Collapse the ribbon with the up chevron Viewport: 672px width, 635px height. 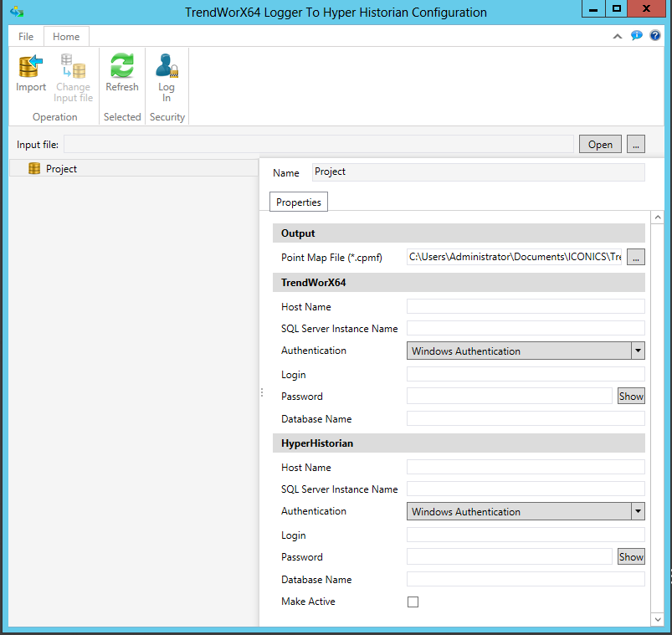tap(618, 37)
